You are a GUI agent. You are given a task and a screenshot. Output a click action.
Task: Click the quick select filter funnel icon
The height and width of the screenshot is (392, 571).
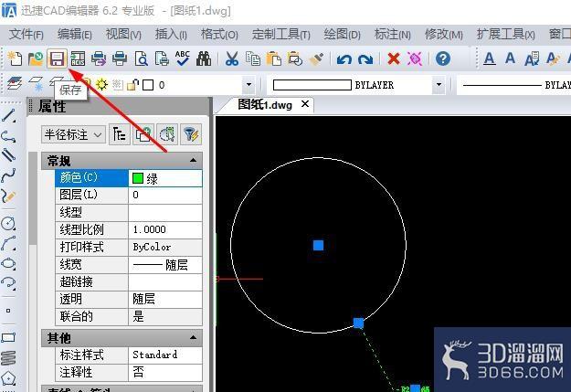tap(191, 134)
